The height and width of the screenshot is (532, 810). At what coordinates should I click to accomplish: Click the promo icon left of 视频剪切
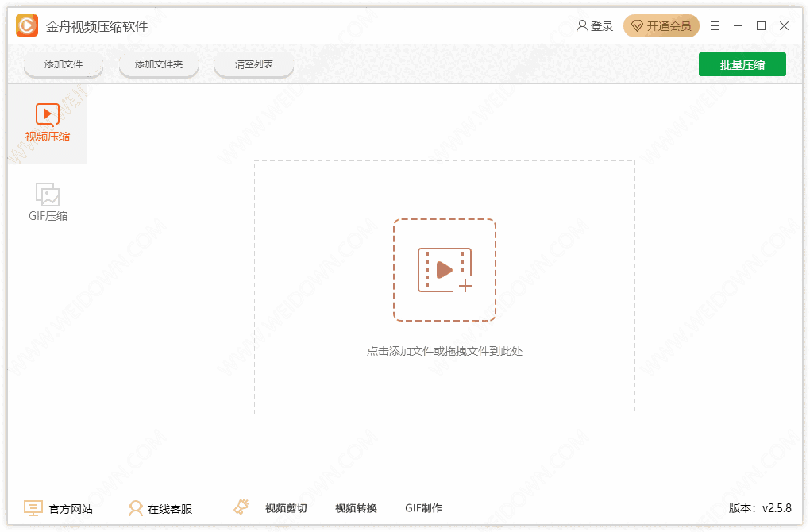pos(242,507)
